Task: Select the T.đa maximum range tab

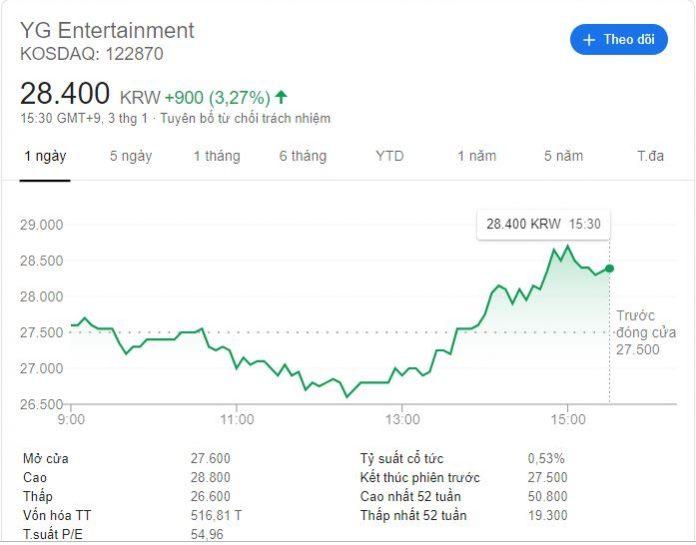Action: pos(650,156)
